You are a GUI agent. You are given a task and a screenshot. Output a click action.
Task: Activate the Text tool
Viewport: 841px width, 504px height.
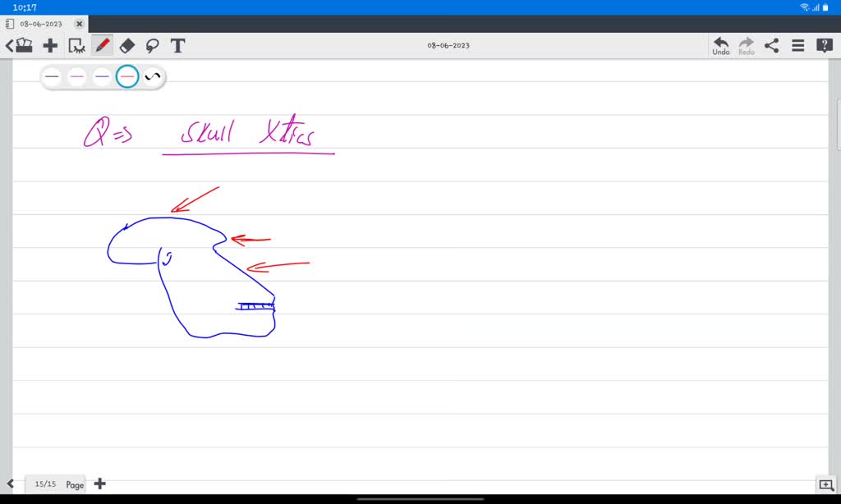(177, 46)
